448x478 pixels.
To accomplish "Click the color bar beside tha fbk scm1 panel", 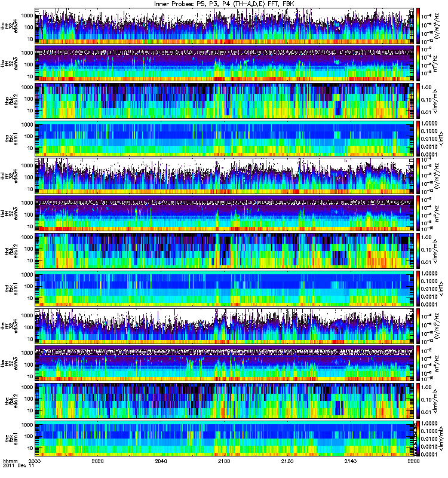I will pos(418,139).
